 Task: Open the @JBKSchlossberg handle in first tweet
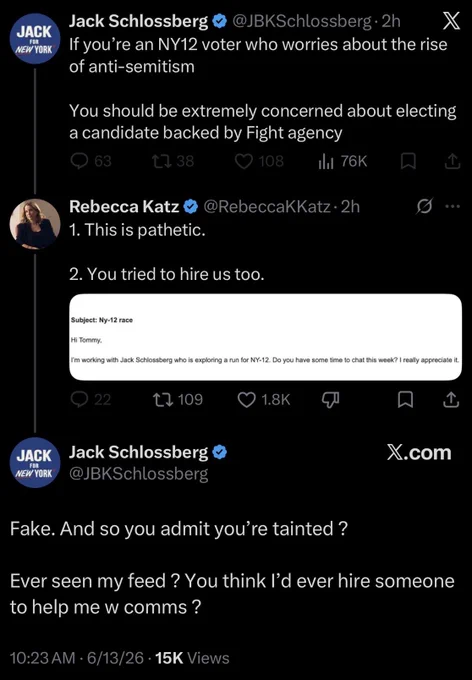302,21
